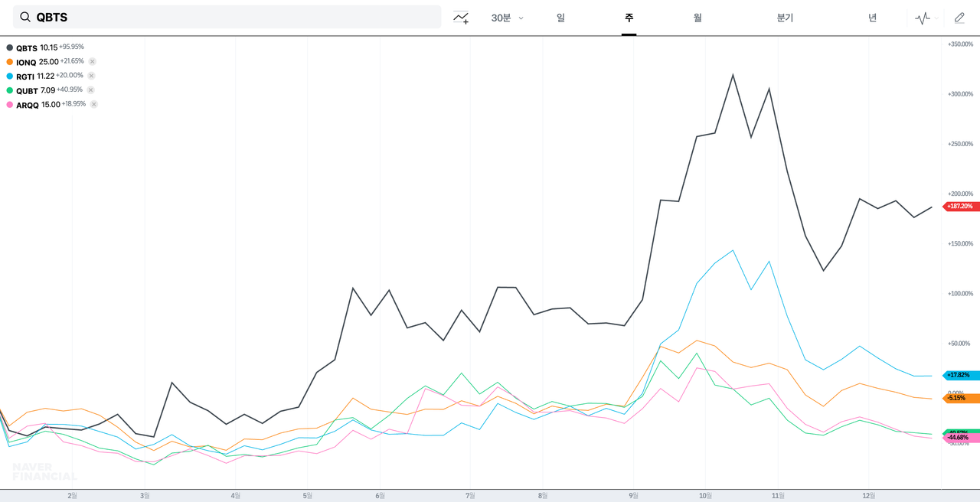
Task: Switch to the 분기 (quarterly) tab
Action: 785,18
